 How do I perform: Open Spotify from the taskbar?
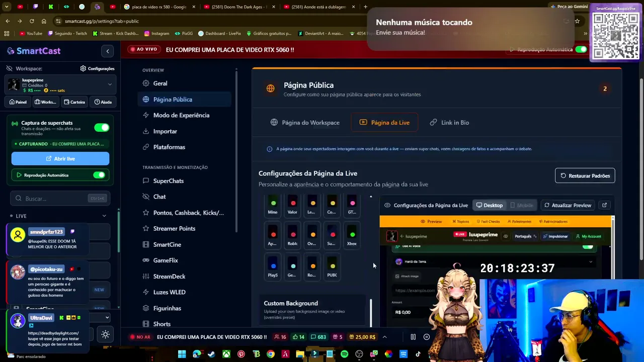click(344, 354)
